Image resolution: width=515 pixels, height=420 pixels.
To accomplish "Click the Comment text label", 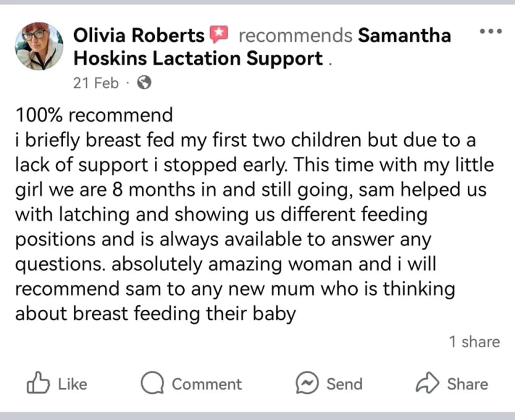I will coord(207,384).
